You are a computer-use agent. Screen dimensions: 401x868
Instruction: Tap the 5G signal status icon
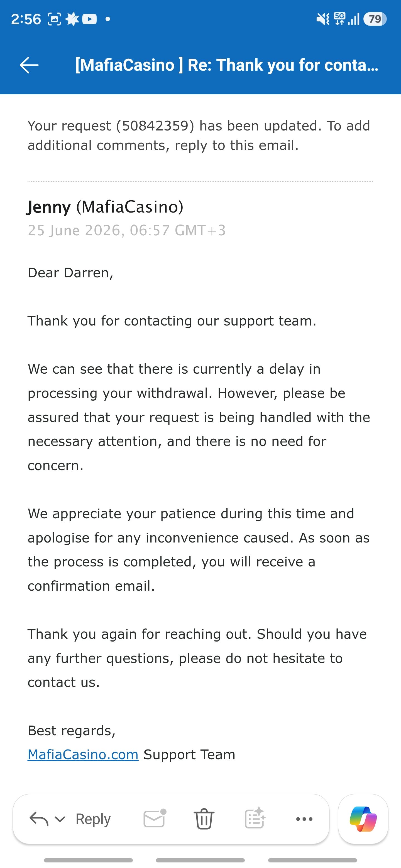[340, 19]
